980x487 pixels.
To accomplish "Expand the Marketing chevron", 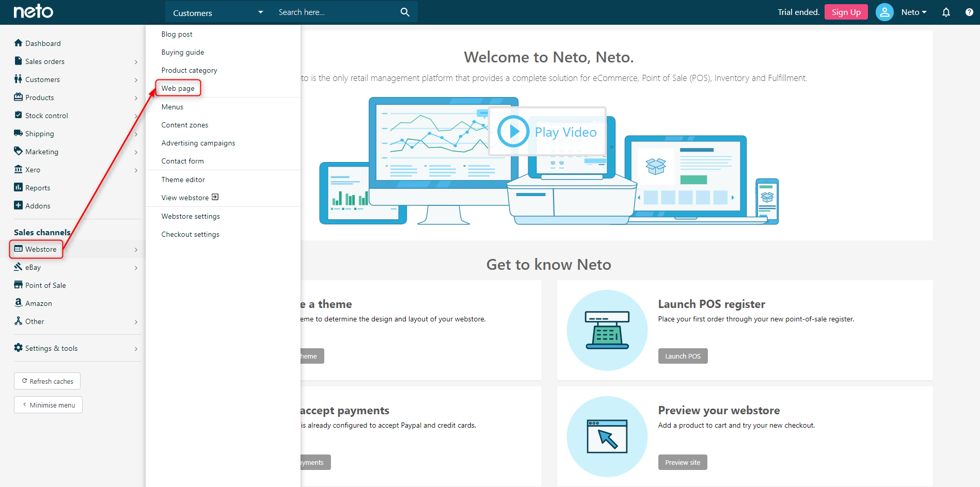I will pyautogui.click(x=136, y=152).
